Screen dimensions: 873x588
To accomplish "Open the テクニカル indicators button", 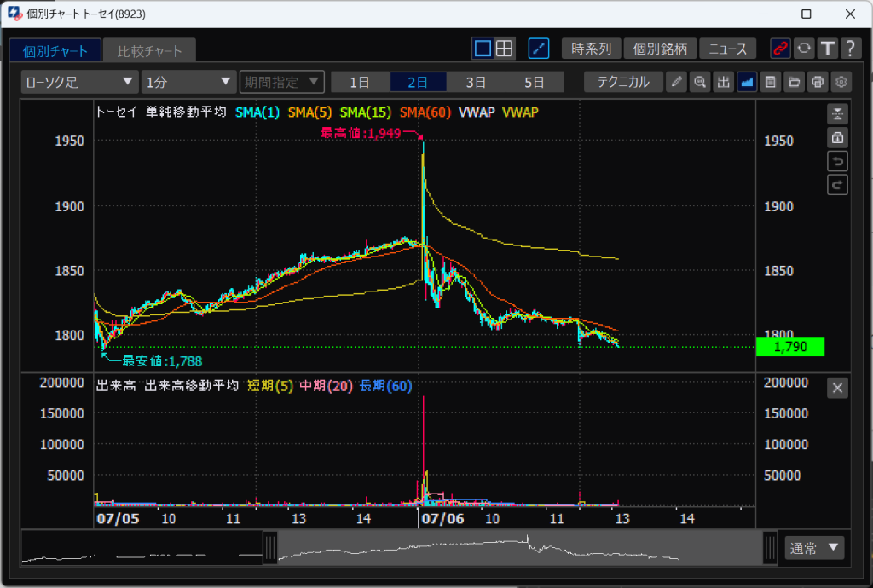I will point(623,82).
